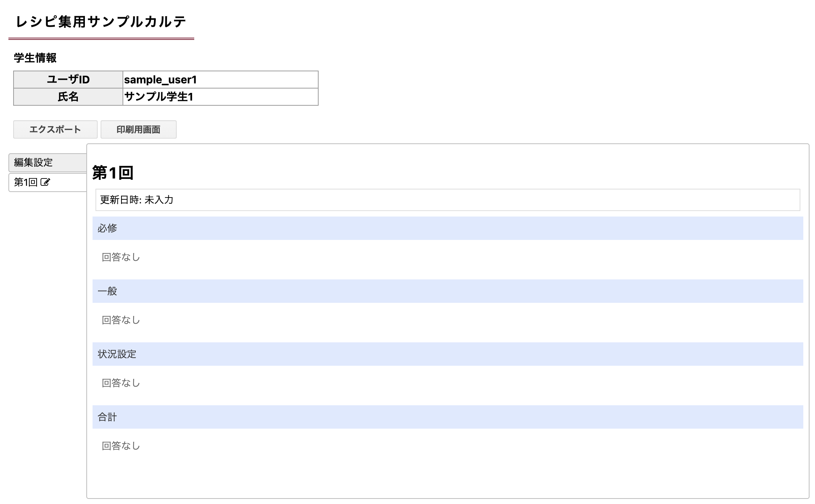Open the 編集設定 tab
This screenshot has height=504, width=815.
pyautogui.click(x=48, y=162)
